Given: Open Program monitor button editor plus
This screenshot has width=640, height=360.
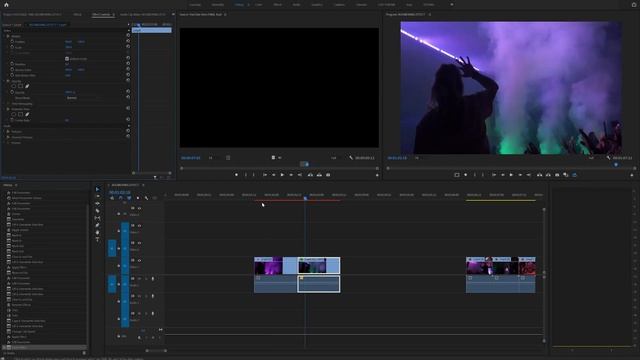Looking at the screenshot, I should tap(632, 175).
